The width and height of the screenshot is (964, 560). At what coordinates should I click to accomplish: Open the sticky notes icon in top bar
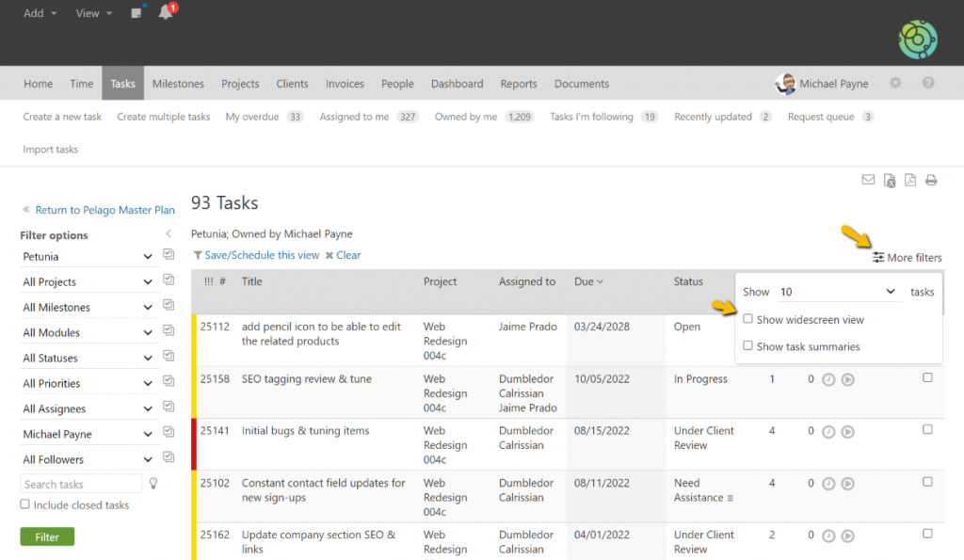pyautogui.click(x=137, y=12)
